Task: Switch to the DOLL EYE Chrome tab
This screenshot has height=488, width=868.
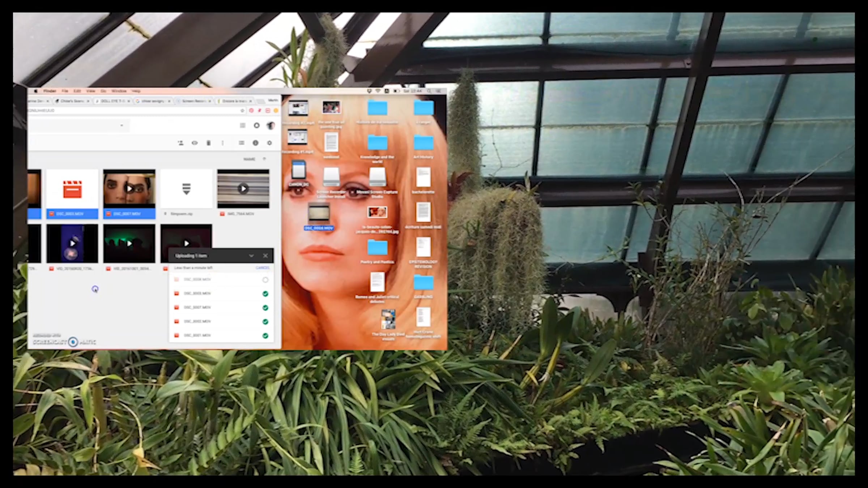Action: [x=113, y=101]
